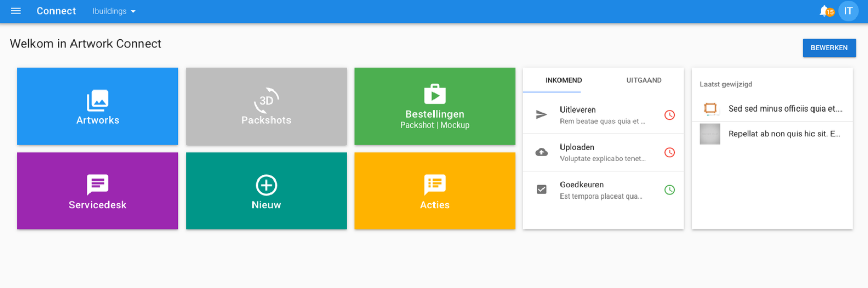Open the Servicedesk tile
Image resolution: width=868 pixels, height=288 pixels.
pyautogui.click(x=98, y=191)
